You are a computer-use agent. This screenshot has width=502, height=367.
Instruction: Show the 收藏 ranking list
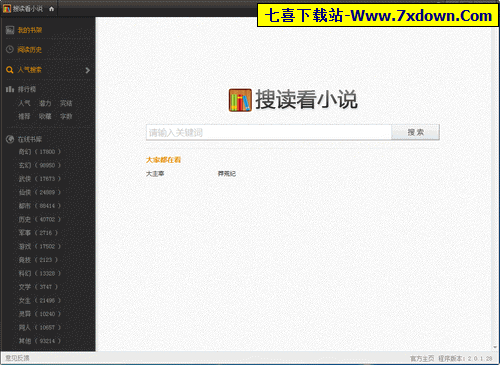point(45,116)
